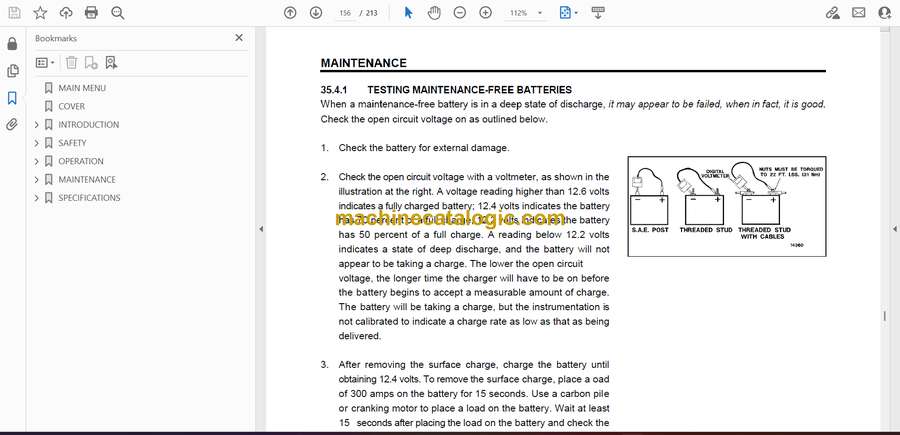
Task: Click the text 'Check the battery for external damage.'
Action: coord(424,147)
